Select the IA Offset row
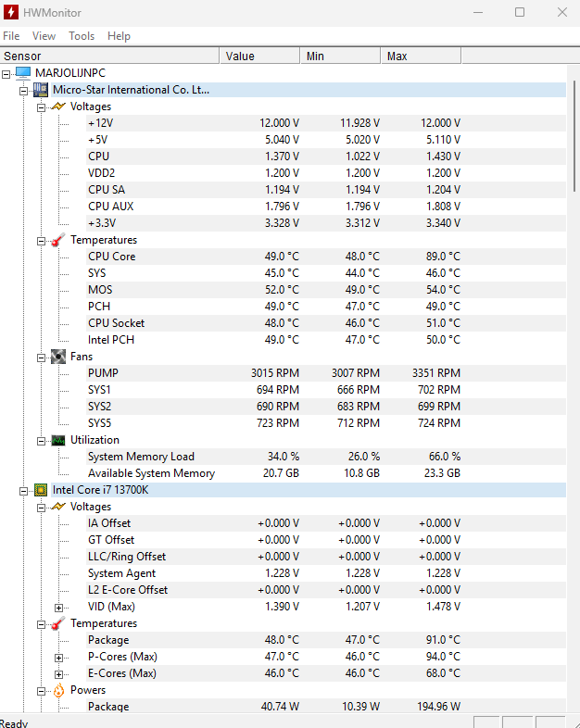Viewport: 580px width, 728px height. pyautogui.click(x=326, y=523)
